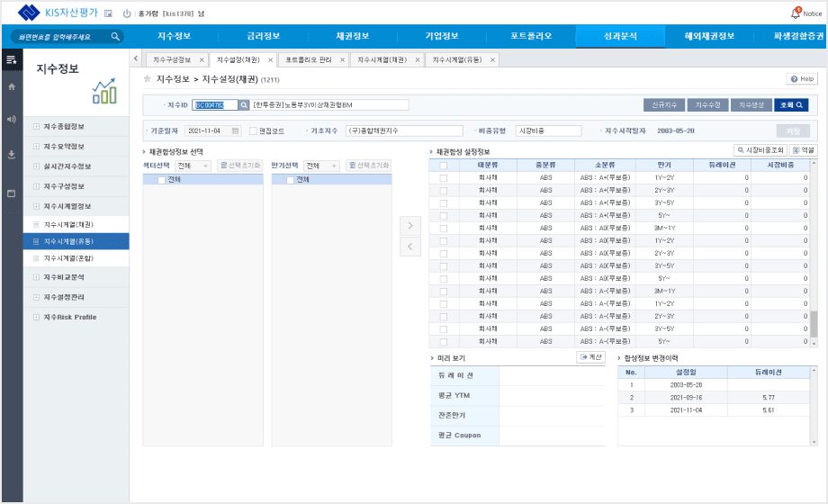The height and width of the screenshot is (504, 828).
Task: Open the favorites menu list icon in sidebar
Action: 11,59
